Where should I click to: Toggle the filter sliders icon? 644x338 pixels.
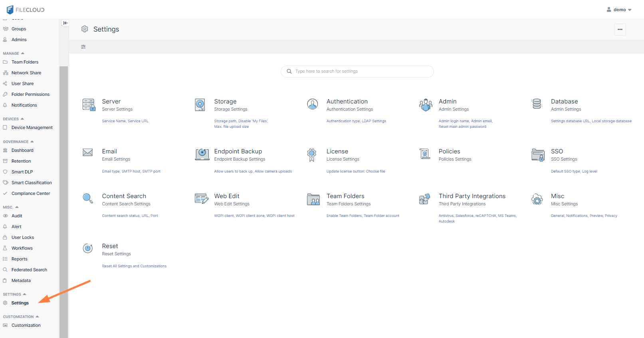coord(83,47)
